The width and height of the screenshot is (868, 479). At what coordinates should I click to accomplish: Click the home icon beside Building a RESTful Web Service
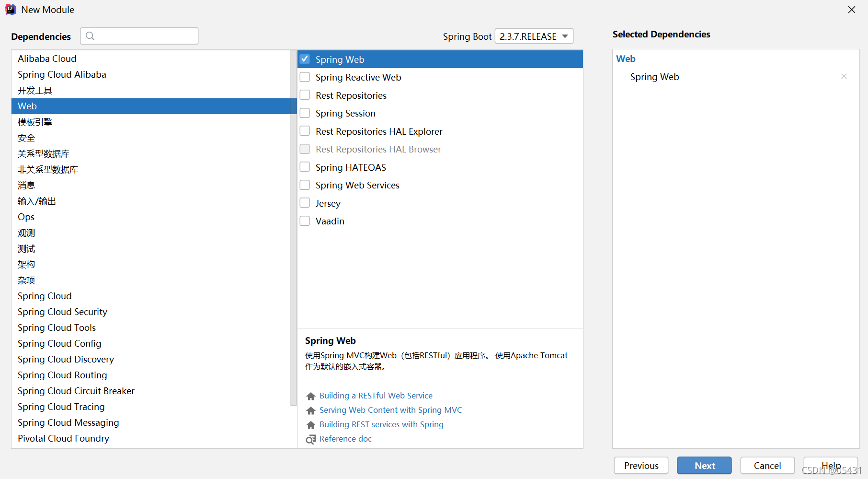(311, 396)
